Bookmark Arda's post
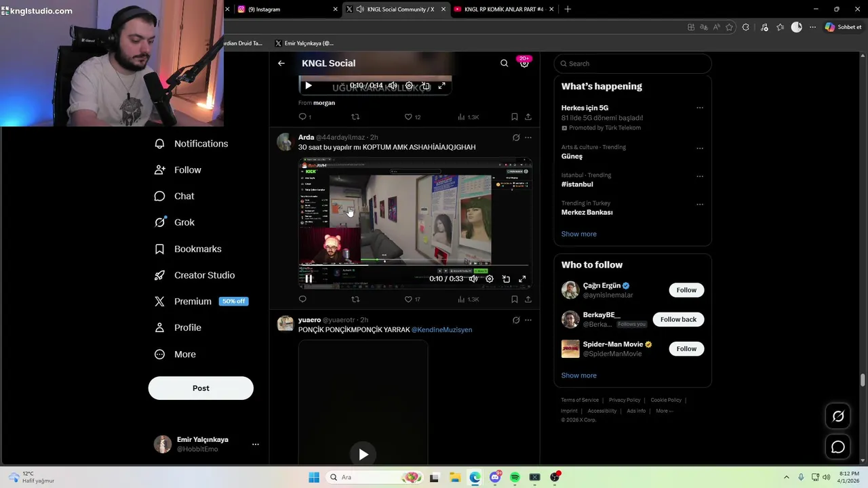 pos(515,299)
